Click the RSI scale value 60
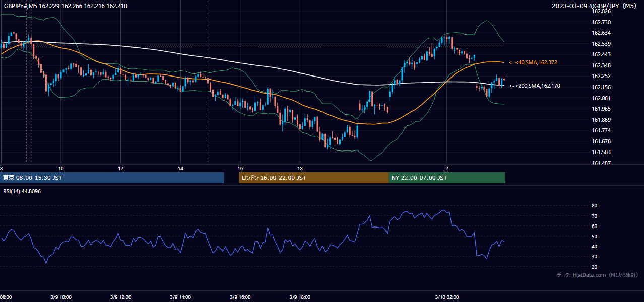Screen dimensions: 644x302 point(594,226)
